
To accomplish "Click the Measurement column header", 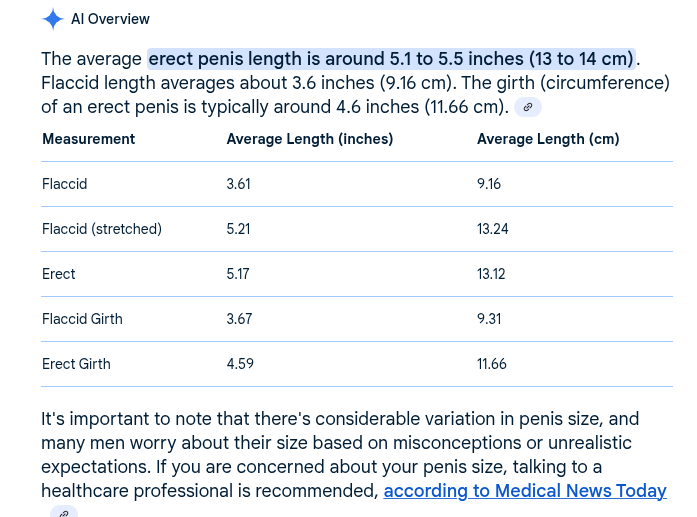I will [88, 139].
